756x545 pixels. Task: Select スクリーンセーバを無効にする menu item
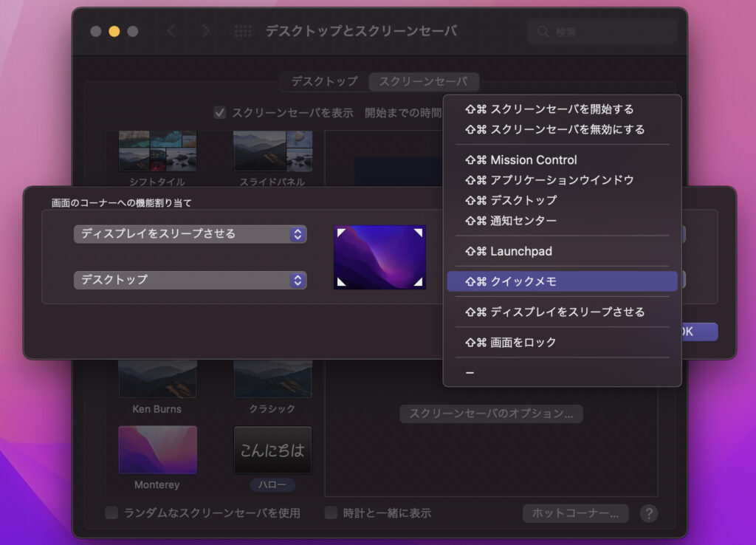click(x=562, y=130)
